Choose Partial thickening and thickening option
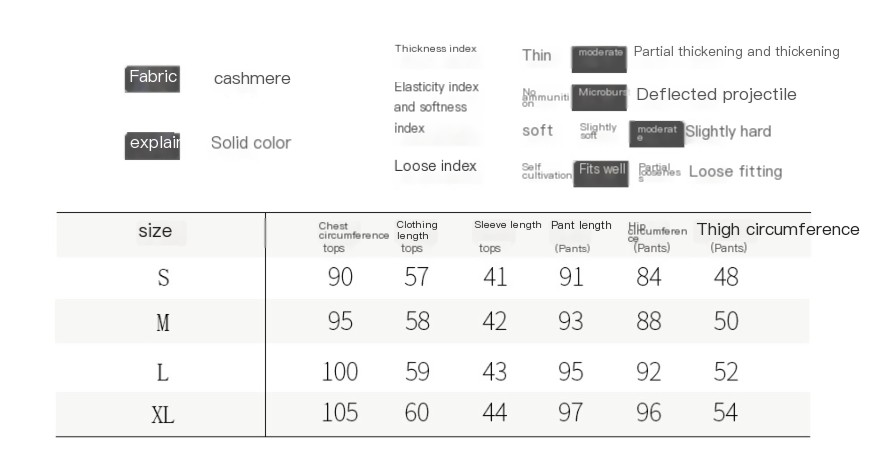This screenshot has width=880, height=464. pos(736,52)
